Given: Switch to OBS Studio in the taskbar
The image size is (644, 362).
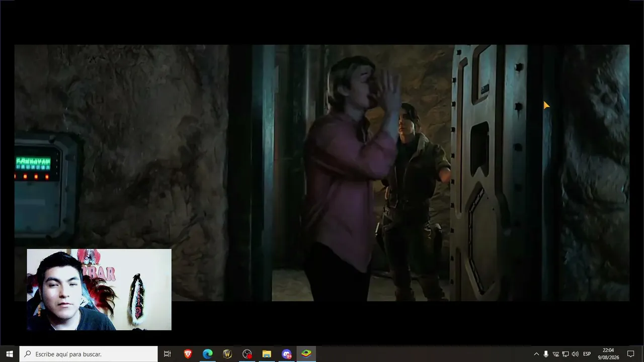Looking at the screenshot, I should 247,354.
